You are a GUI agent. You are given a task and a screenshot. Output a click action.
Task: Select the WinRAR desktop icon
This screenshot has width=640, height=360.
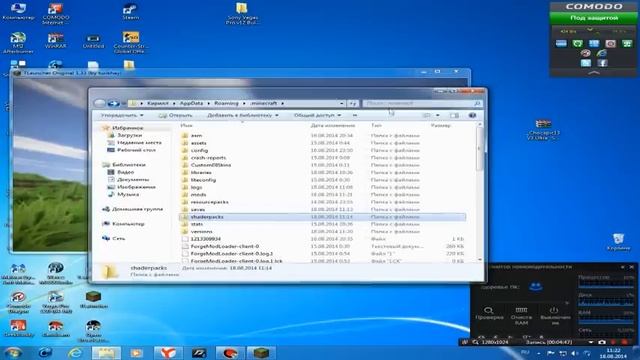[x=56, y=41]
